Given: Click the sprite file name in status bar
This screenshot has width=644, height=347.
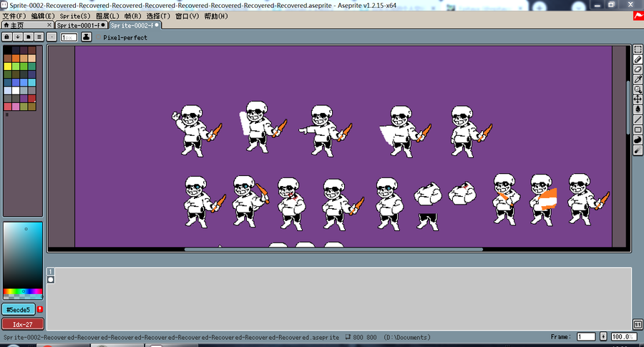Looking at the screenshot, I should click(x=171, y=337).
